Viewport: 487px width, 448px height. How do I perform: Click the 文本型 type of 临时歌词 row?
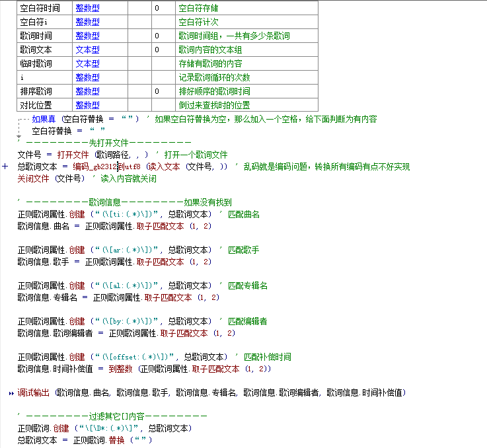coord(88,63)
